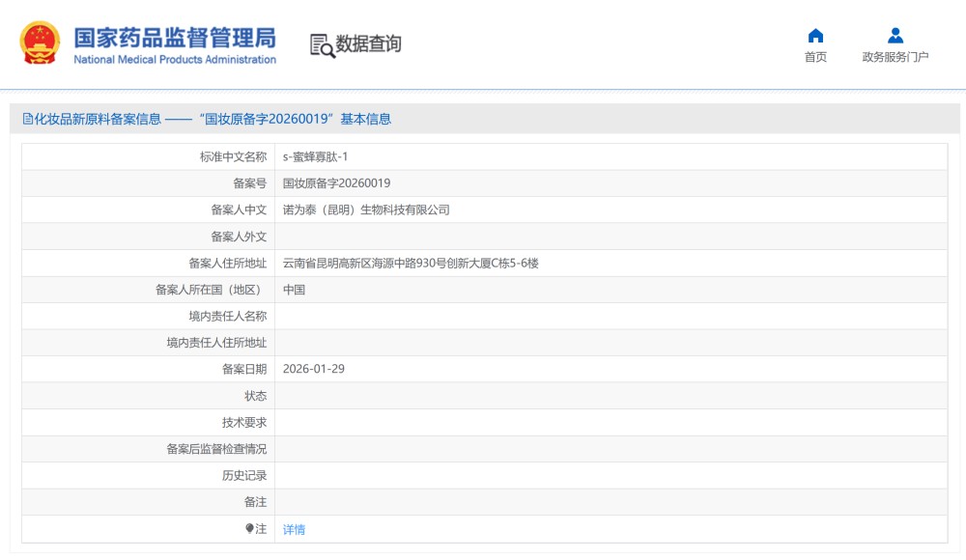The width and height of the screenshot is (966, 560).
Task: Click the small icon beside 注 in last row
Action: click(251, 528)
